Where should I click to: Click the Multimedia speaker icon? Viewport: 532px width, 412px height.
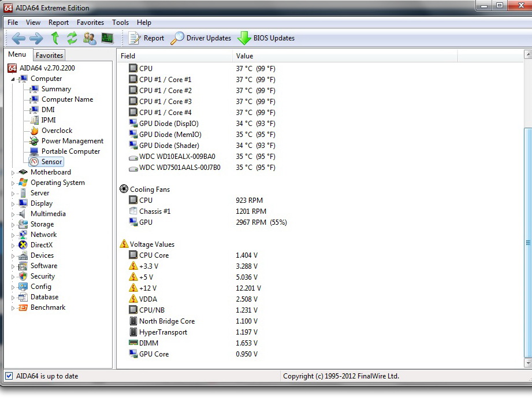click(23, 214)
